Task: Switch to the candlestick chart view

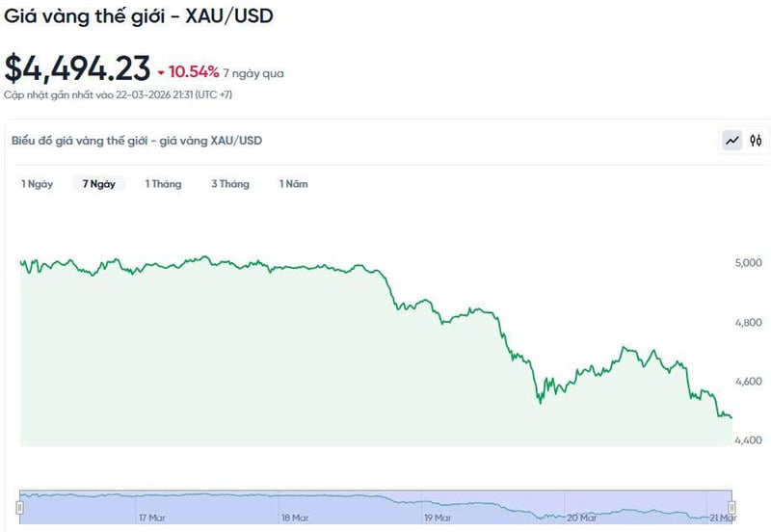Action: tap(756, 141)
